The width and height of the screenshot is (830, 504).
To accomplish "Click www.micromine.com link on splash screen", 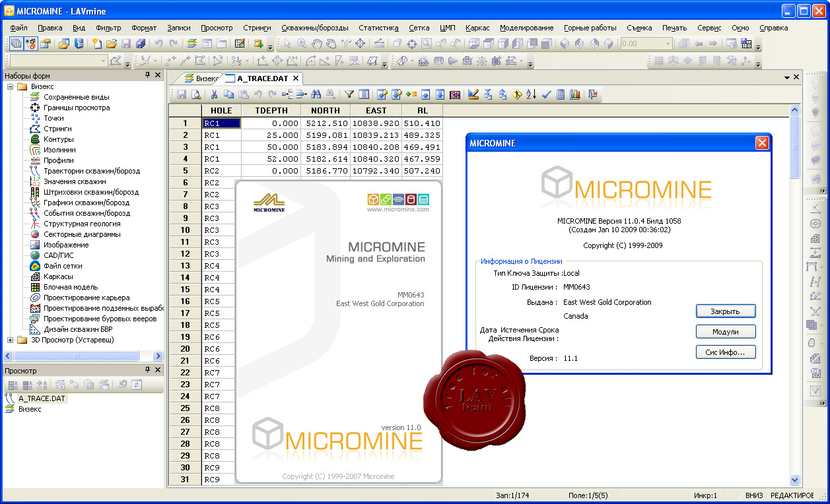I will [398, 209].
